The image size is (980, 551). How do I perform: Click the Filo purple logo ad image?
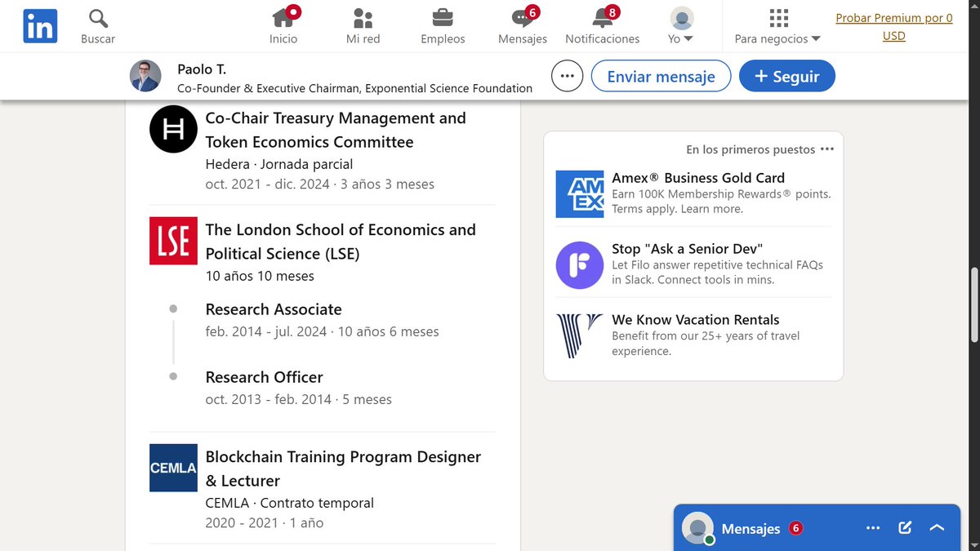(x=580, y=264)
